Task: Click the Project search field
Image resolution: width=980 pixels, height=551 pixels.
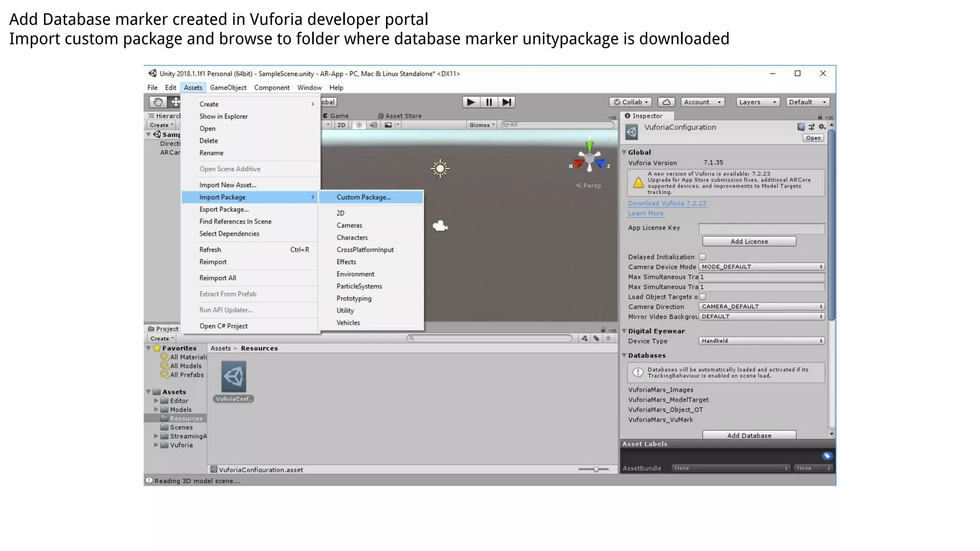Action: point(489,338)
